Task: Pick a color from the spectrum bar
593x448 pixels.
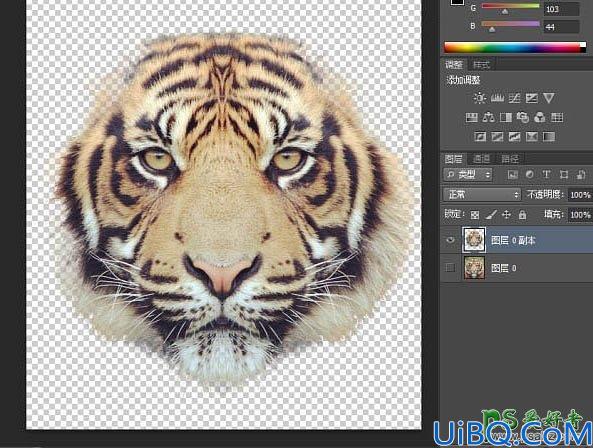Action: tap(515, 48)
